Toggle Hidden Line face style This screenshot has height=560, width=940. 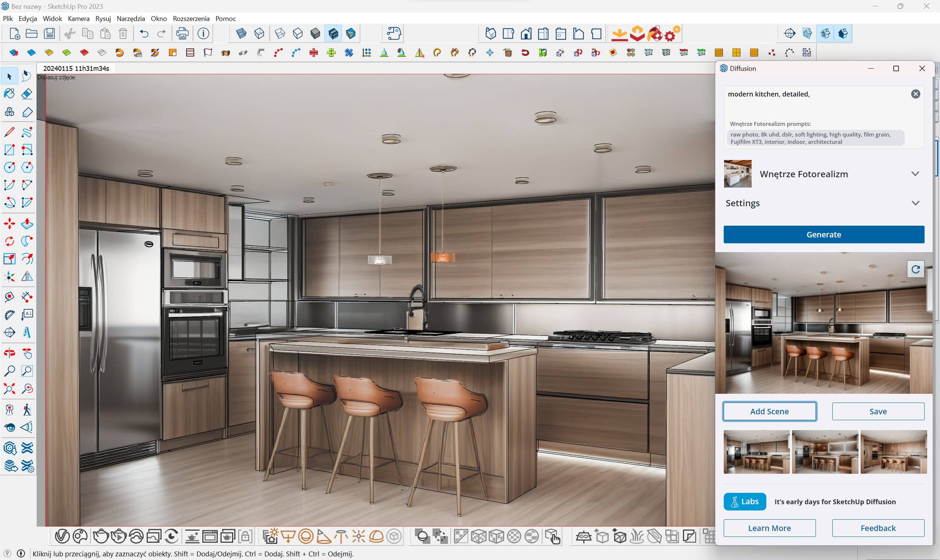click(x=297, y=34)
